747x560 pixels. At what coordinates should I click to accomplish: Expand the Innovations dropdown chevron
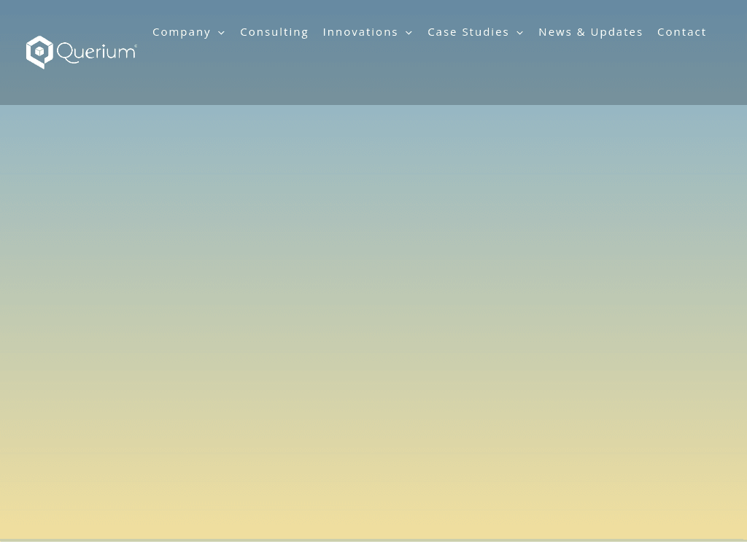(409, 33)
